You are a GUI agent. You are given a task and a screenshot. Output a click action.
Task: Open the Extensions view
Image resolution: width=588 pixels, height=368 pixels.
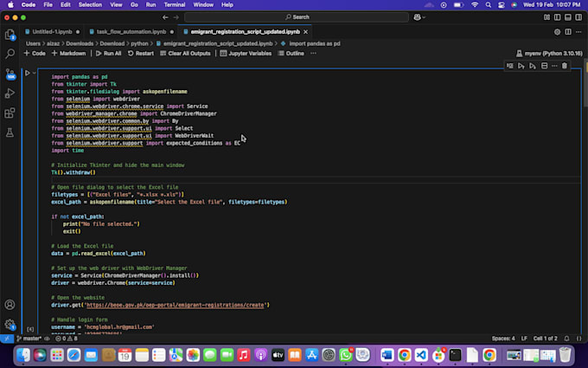click(x=10, y=113)
